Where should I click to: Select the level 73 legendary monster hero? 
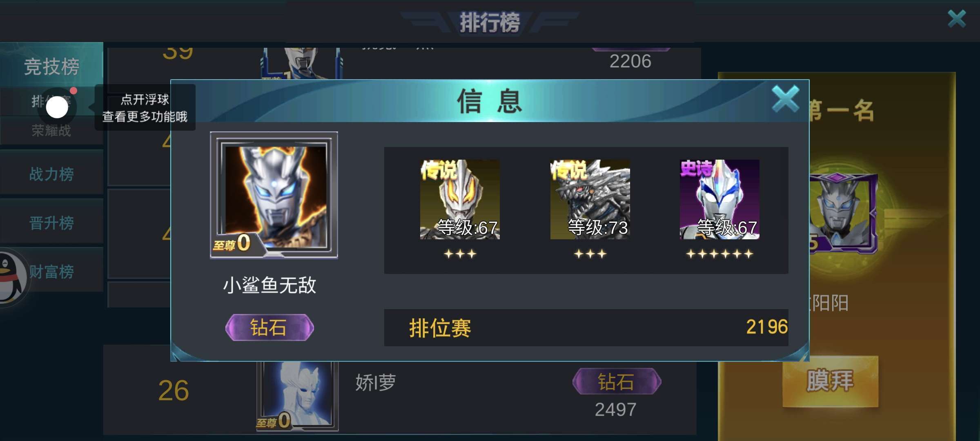(590, 199)
